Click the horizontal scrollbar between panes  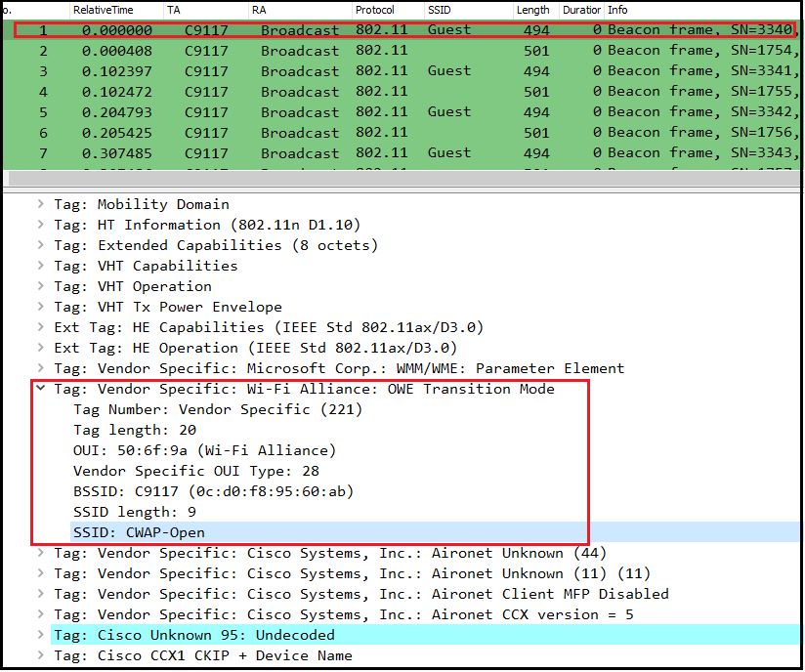click(391, 178)
